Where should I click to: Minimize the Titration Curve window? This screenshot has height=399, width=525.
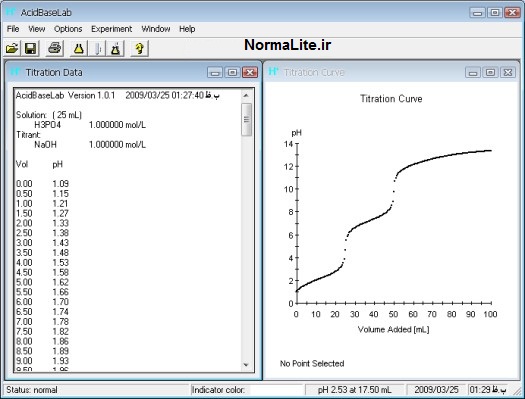(473, 72)
